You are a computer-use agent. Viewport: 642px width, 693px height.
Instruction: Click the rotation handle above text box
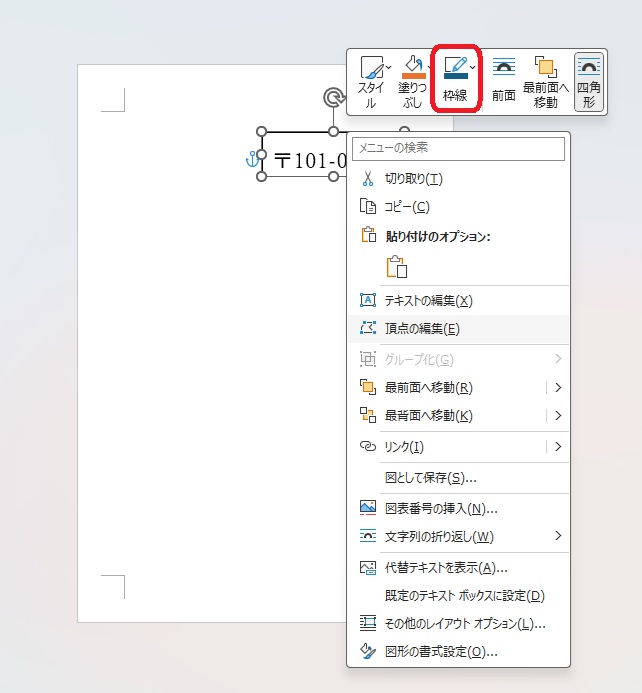tap(333, 97)
